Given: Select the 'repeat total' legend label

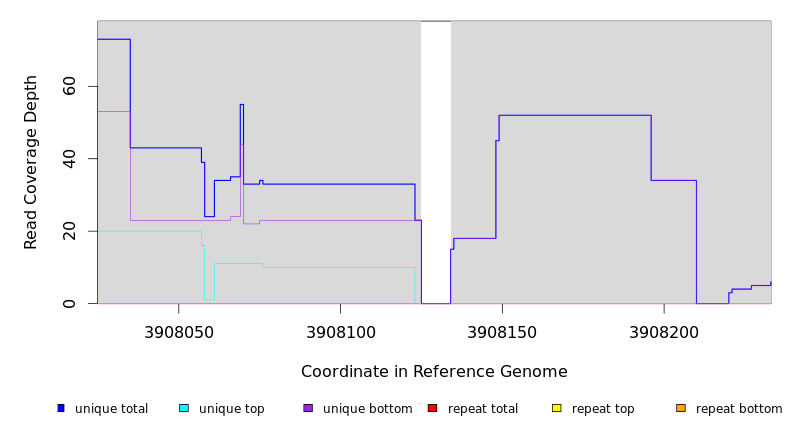Looking at the screenshot, I should pyautogui.click(x=483, y=409).
